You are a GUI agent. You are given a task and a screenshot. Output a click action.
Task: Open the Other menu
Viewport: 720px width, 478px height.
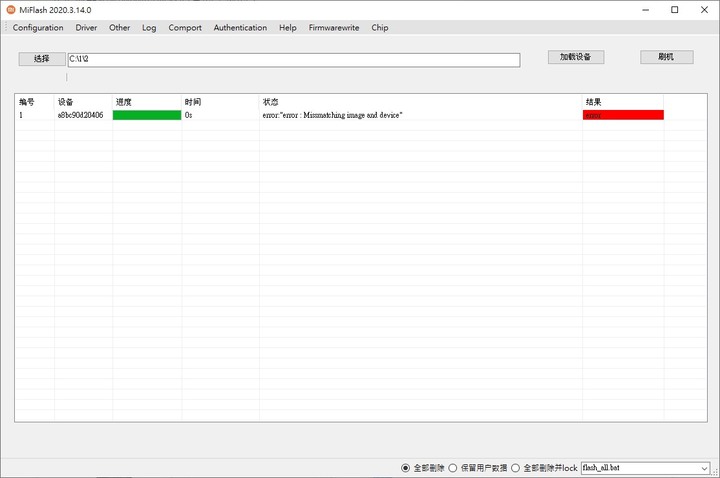tap(119, 28)
